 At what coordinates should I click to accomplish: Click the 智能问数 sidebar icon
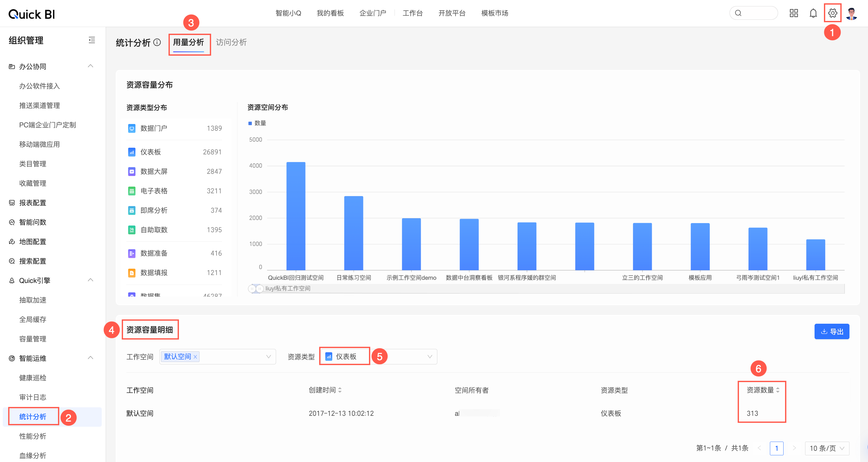point(12,222)
